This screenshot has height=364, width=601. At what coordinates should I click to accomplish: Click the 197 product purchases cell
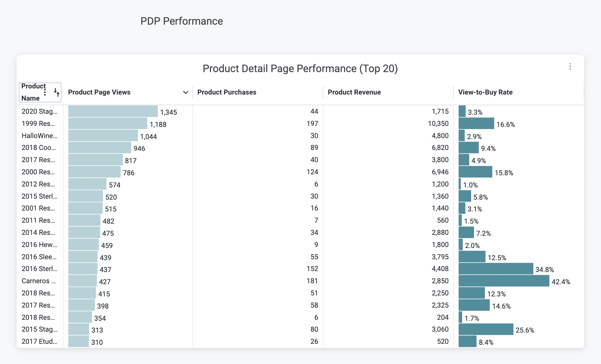(x=312, y=124)
